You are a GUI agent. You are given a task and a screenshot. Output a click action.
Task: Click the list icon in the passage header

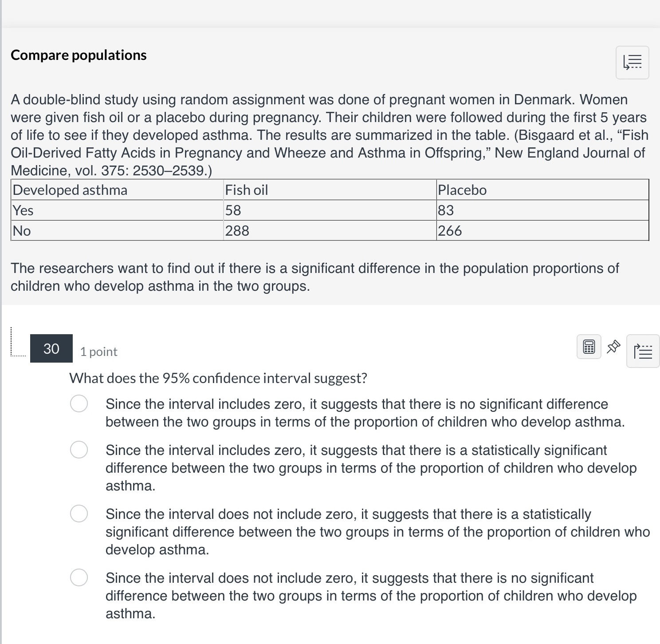click(x=632, y=63)
